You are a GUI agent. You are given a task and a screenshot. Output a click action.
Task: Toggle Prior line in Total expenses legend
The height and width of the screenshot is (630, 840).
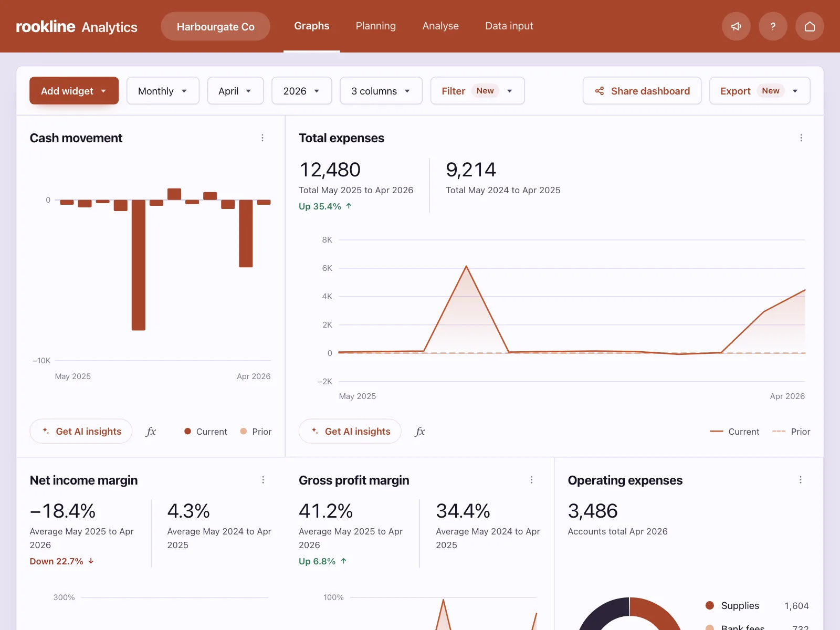point(791,432)
